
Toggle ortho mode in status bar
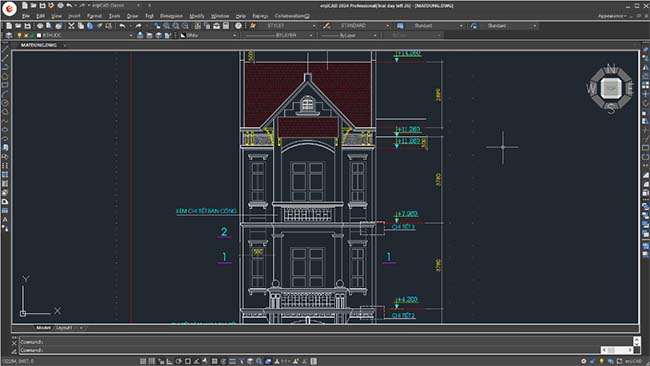click(170, 361)
